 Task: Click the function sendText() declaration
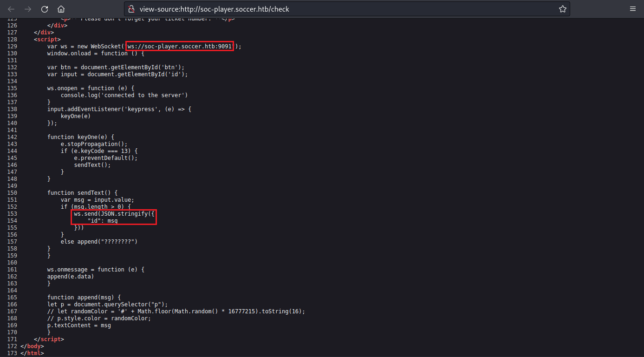click(x=83, y=193)
